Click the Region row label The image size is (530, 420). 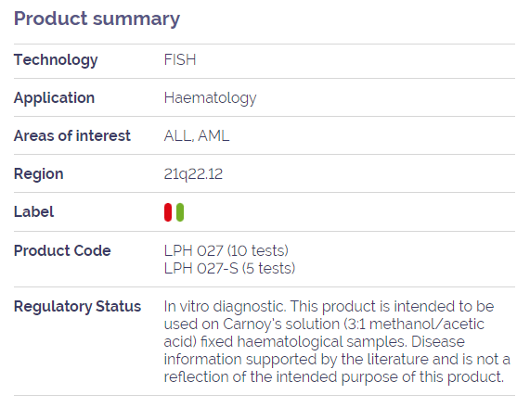pyautogui.click(x=39, y=174)
